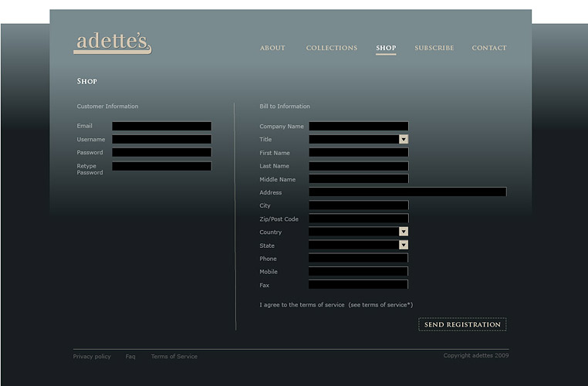Visit the Faq footer link
Viewport: 588px width, 386px height.
click(x=130, y=357)
